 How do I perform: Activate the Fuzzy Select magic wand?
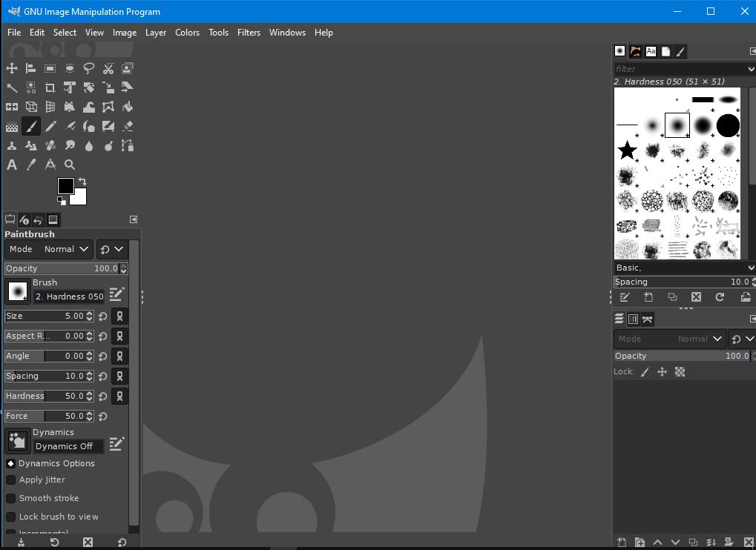coord(12,87)
